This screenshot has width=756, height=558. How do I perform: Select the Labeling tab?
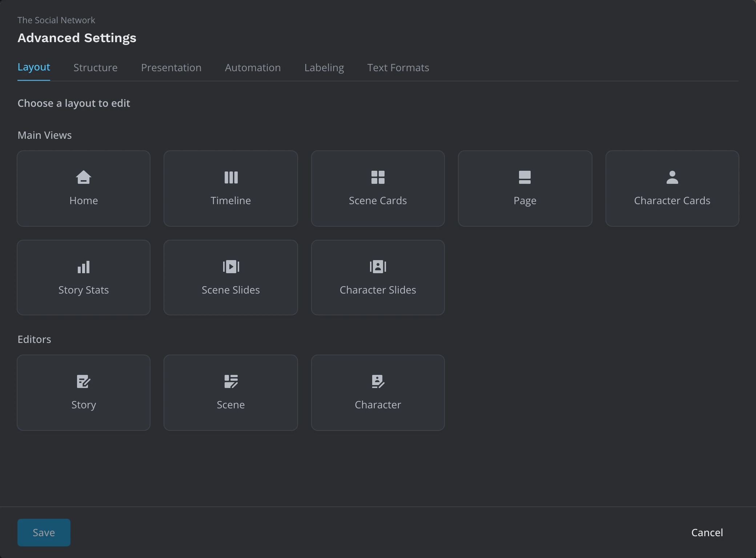point(324,68)
